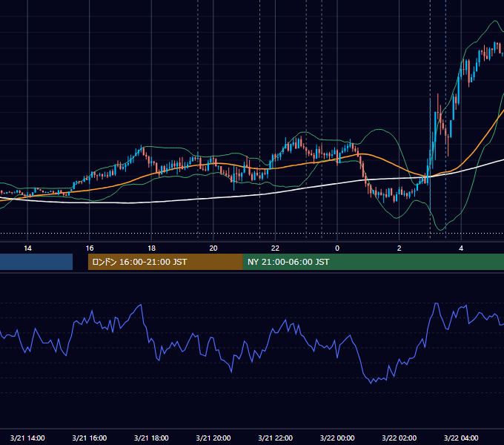Screen dimensions: 504x445
Task: Click the 3/21 20:00 time label
Action: tap(213, 438)
